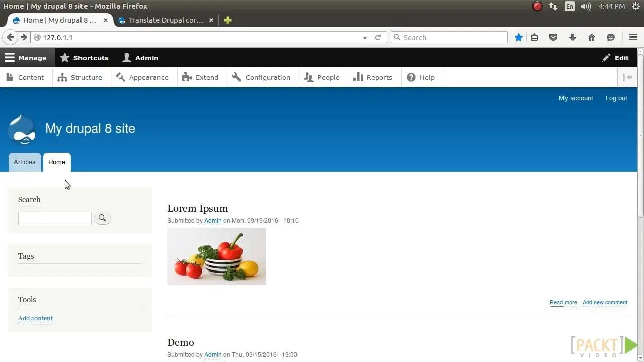Open Read more for Lorem Ipsum
Viewport: 644px width, 362px height.
pyautogui.click(x=562, y=302)
